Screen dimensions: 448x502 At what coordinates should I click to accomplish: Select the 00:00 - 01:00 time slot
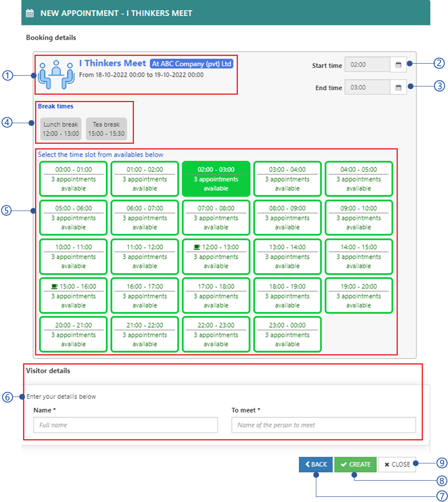[74, 179]
